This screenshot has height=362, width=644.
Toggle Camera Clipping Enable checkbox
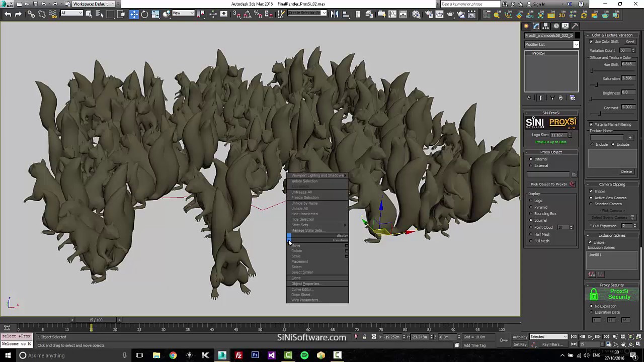click(591, 192)
